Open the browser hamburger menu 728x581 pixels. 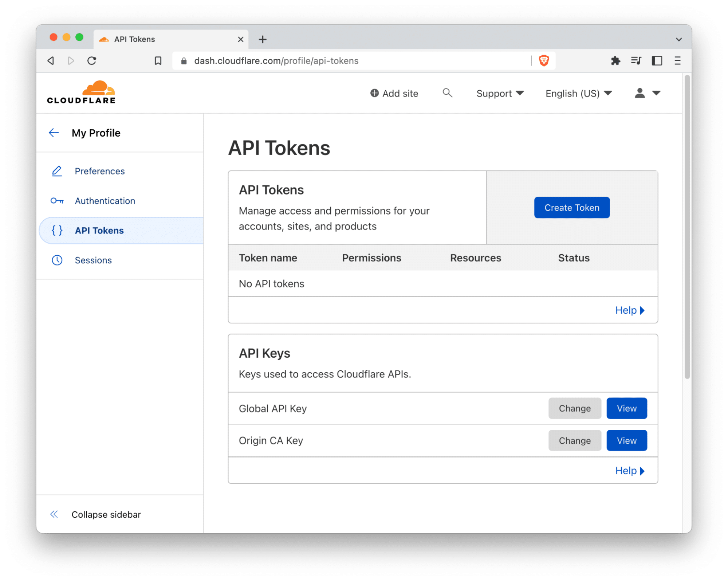tap(677, 60)
